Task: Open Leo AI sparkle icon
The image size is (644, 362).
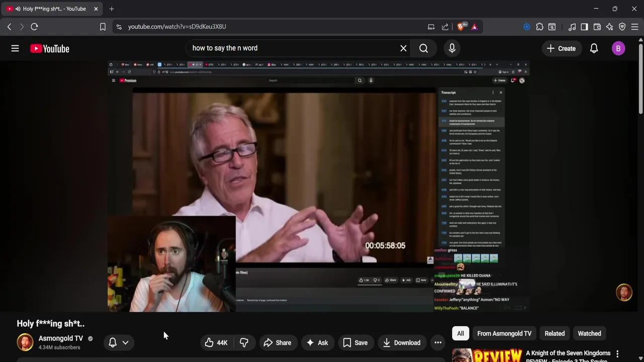Action: [610, 27]
